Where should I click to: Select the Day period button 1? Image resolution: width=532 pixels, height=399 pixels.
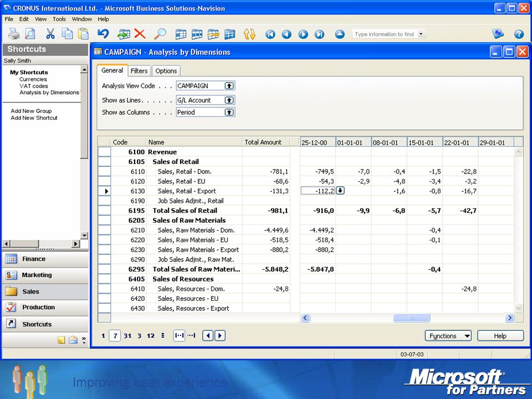point(103,336)
